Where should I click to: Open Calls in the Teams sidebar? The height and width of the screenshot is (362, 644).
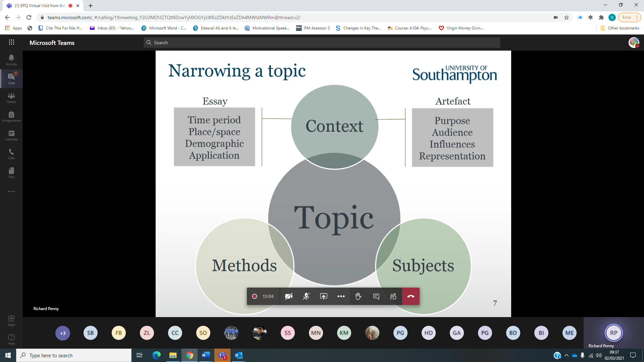[11, 154]
